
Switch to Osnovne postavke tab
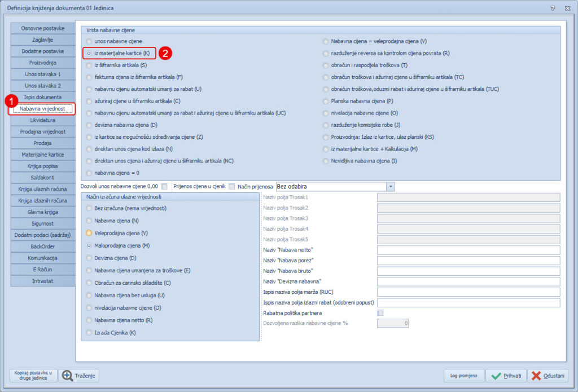point(42,28)
